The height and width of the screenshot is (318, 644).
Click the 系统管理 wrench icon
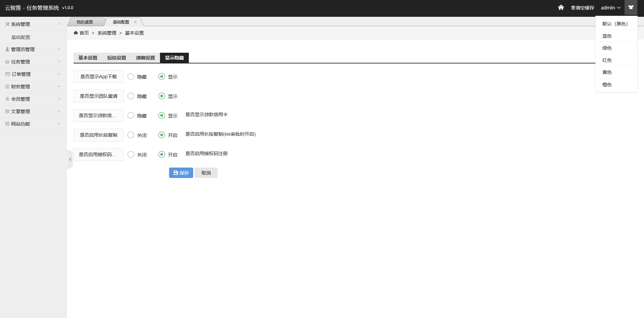(7, 24)
